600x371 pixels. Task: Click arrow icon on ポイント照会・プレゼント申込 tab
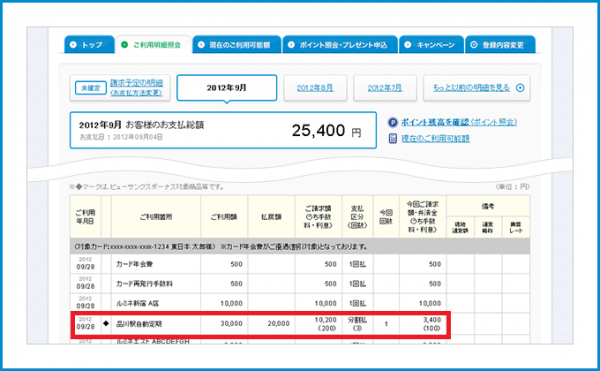pos(291,44)
